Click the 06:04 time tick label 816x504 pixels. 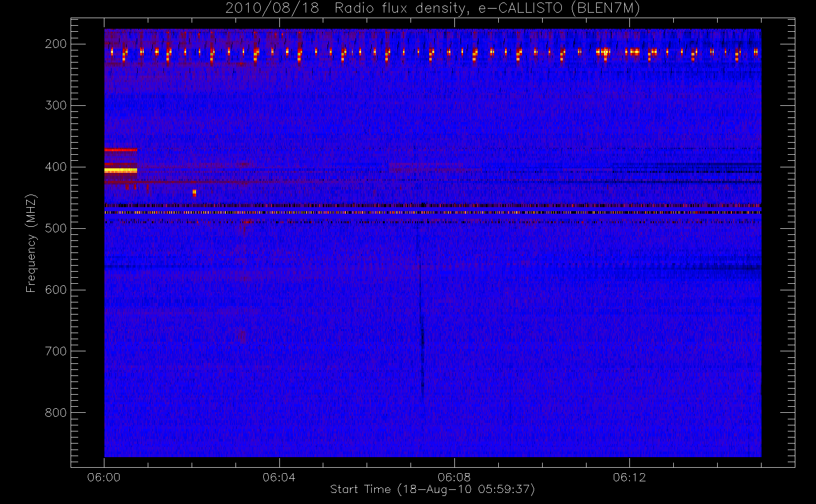click(279, 477)
